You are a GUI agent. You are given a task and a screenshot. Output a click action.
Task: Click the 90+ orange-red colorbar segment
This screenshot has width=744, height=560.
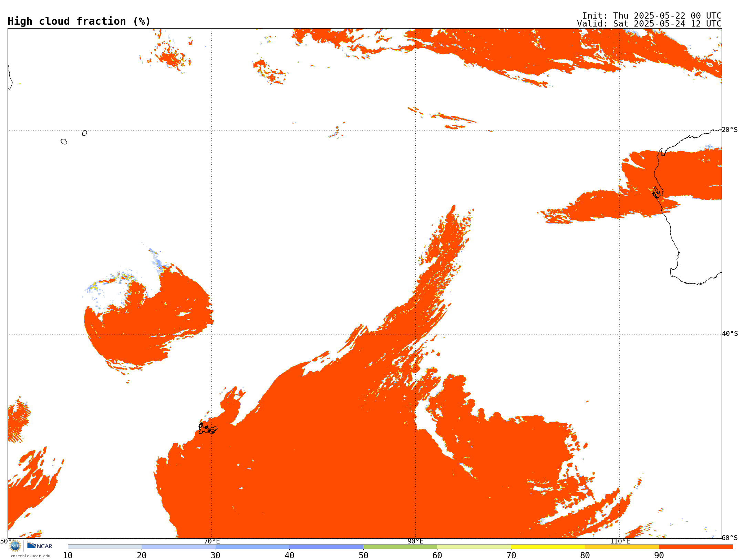(x=696, y=547)
